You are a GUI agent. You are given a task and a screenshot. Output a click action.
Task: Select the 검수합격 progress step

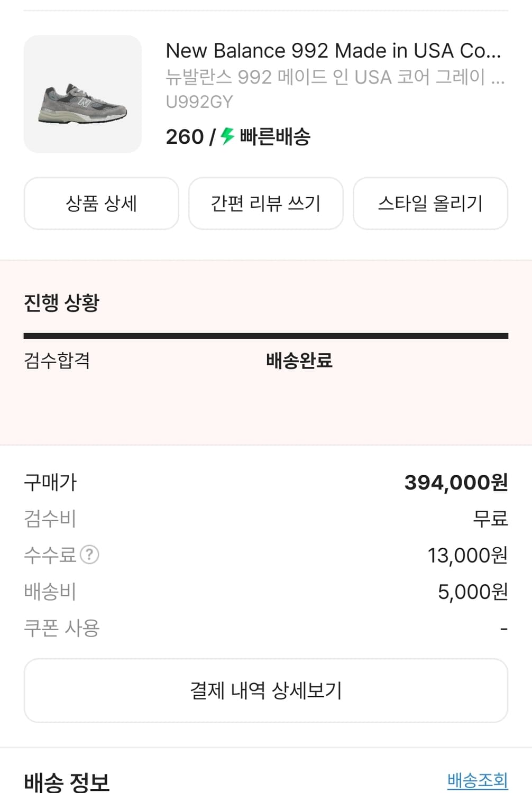[57, 361]
